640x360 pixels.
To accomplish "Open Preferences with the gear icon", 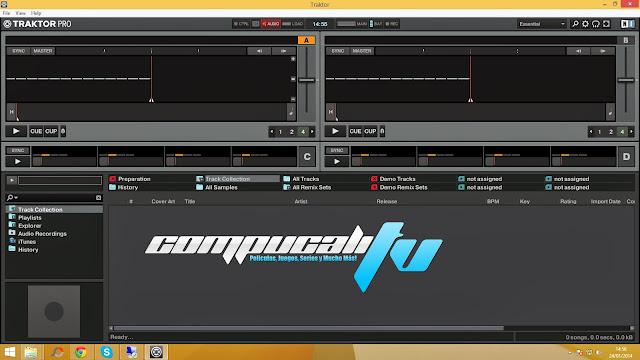I will point(585,24).
